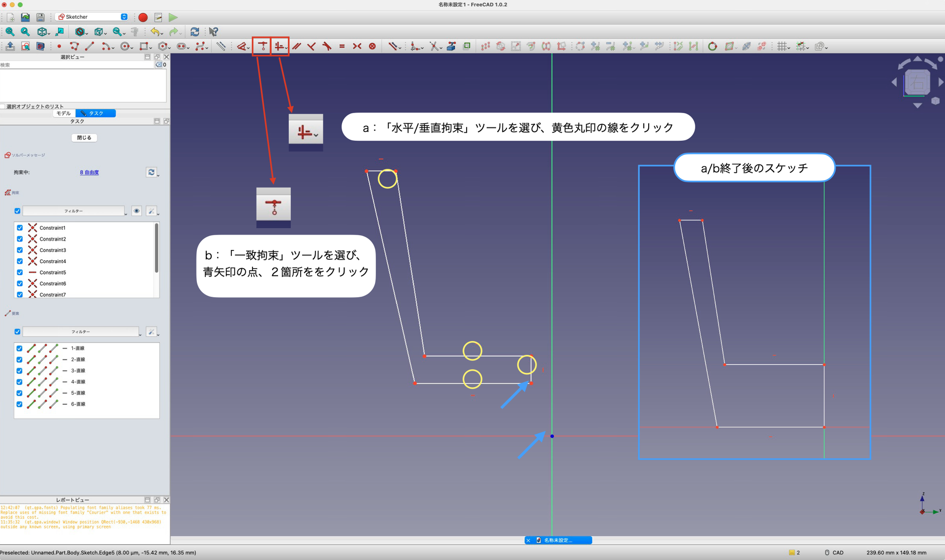Select the create line tool
The image size is (945, 560).
(x=90, y=46)
